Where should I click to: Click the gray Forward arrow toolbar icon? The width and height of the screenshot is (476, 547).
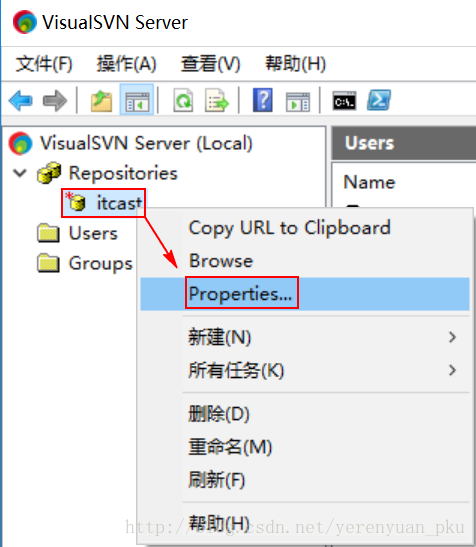[54, 101]
